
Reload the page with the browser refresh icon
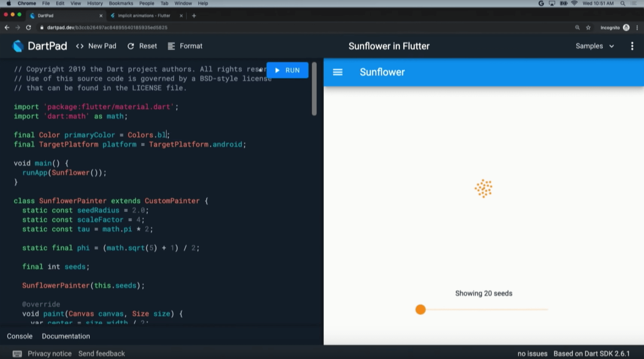(28, 27)
